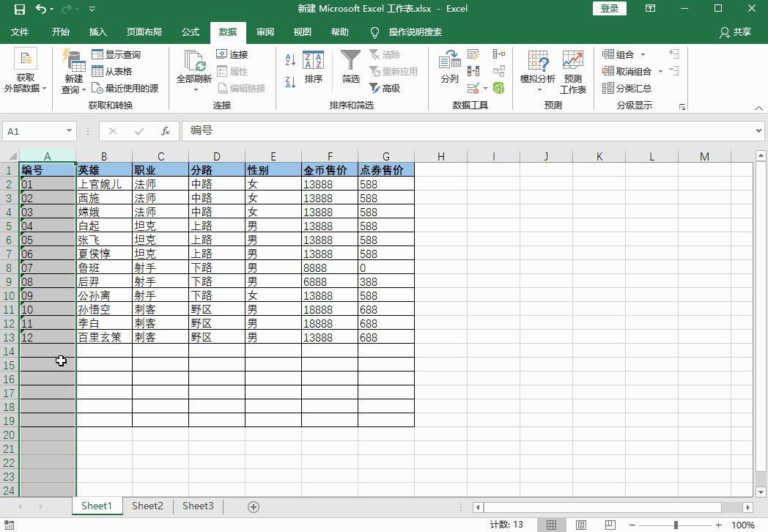This screenshot has width=768, height=532.
Task: Click the Share (共享) button
Action: 736,32
